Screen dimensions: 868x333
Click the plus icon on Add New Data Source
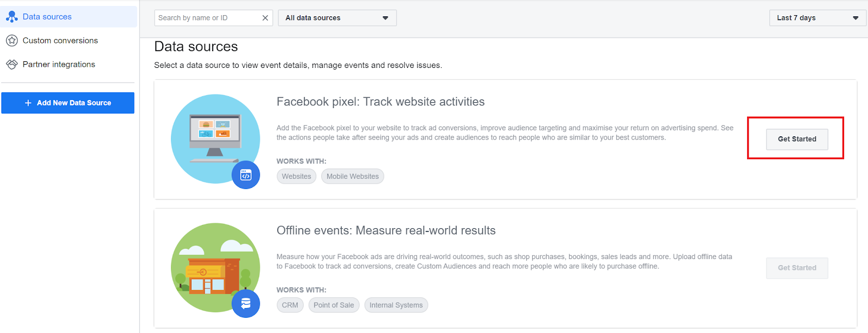[28, 103]
